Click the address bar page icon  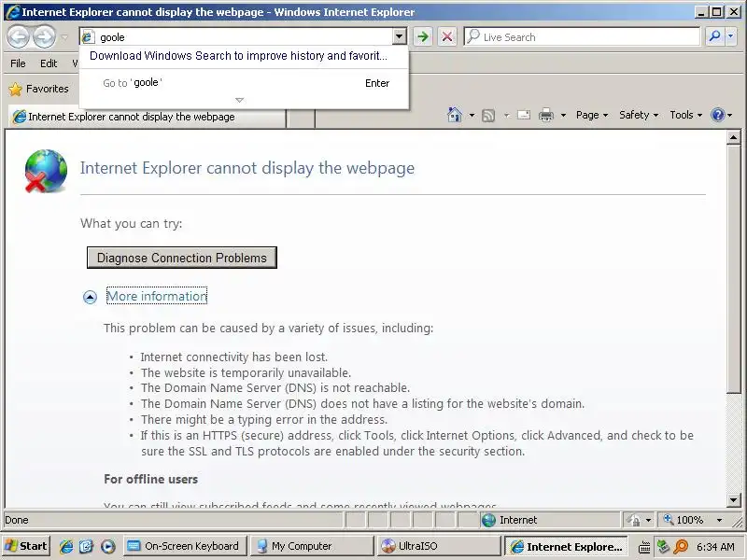88,36
